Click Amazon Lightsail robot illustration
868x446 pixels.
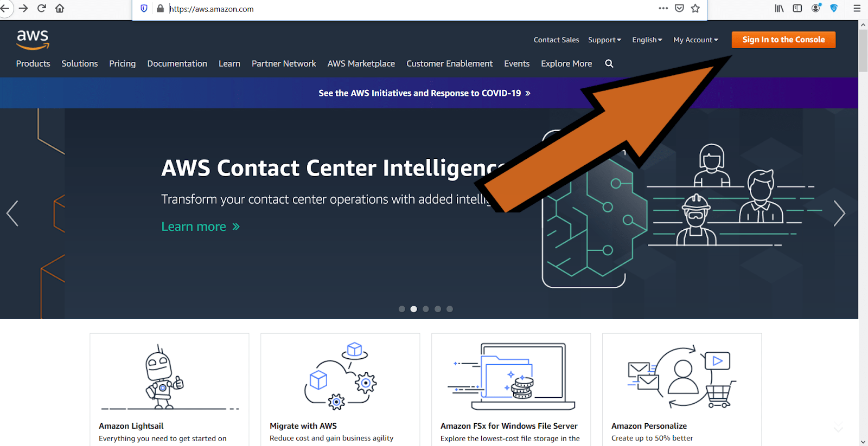[x=169, y=377]
